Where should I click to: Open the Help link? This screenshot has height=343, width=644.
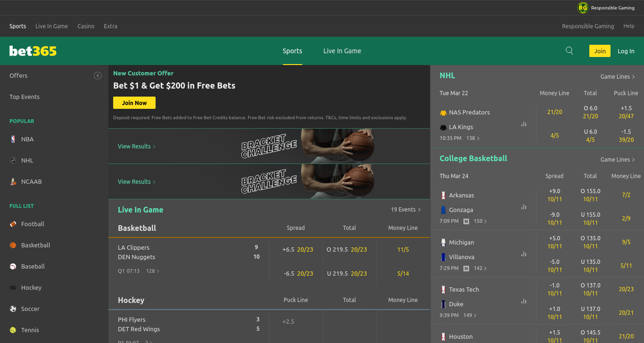pos(629,26)
